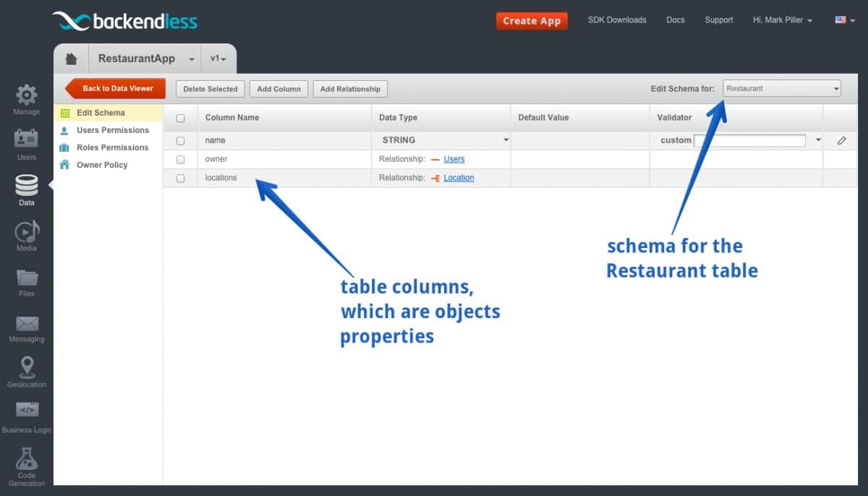Select Roles Permissions in the left menu
Screen dimensions: 868x496
pos(113,147)
